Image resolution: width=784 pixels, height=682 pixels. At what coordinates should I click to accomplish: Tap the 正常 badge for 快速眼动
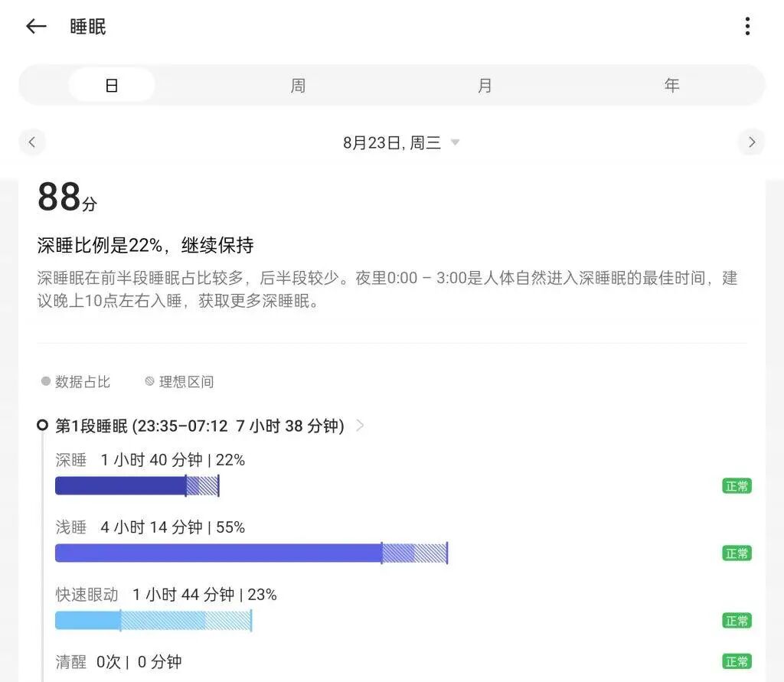pyautogui.click(x=737, y=621)
